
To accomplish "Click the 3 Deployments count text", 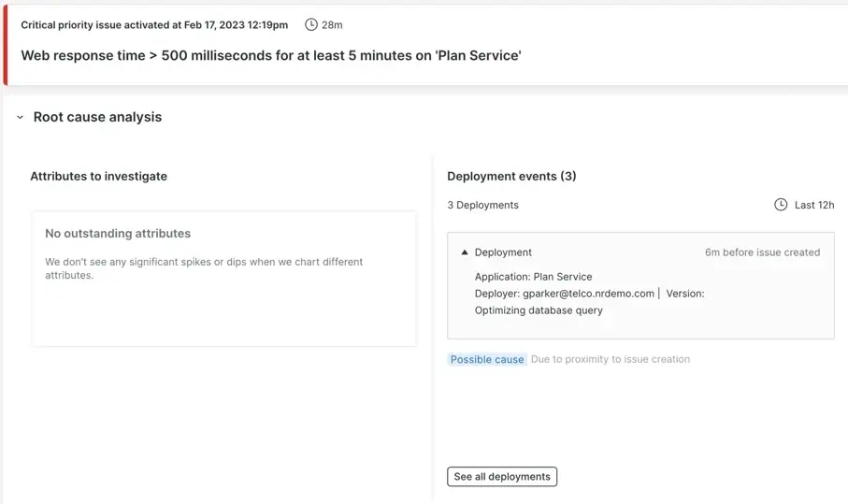I will coord(482,205).
